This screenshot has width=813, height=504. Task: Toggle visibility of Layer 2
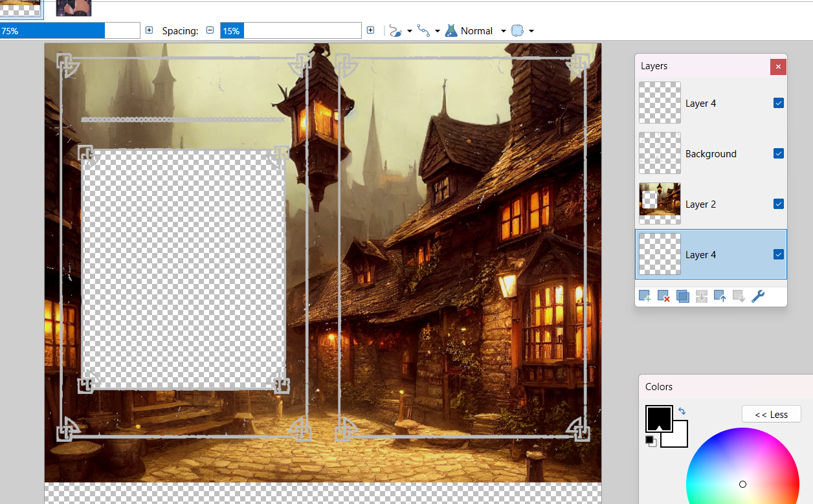point(779,204)
